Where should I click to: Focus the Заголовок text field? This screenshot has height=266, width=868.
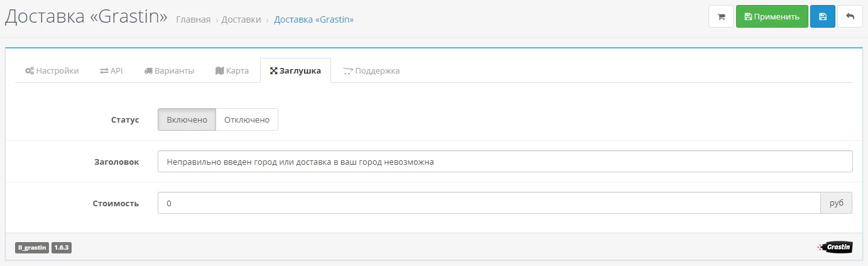[x=505, y=162]
